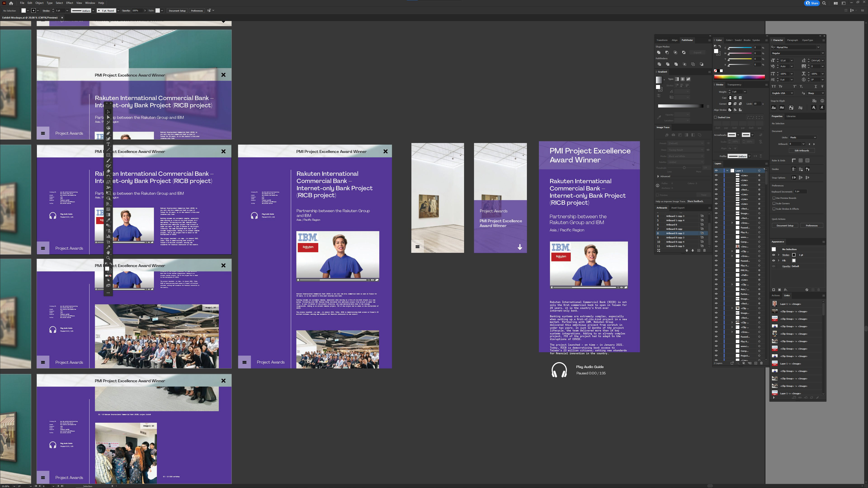Select the Direct Selection tool
868x488 pixels.
click(x=108, y=117)
